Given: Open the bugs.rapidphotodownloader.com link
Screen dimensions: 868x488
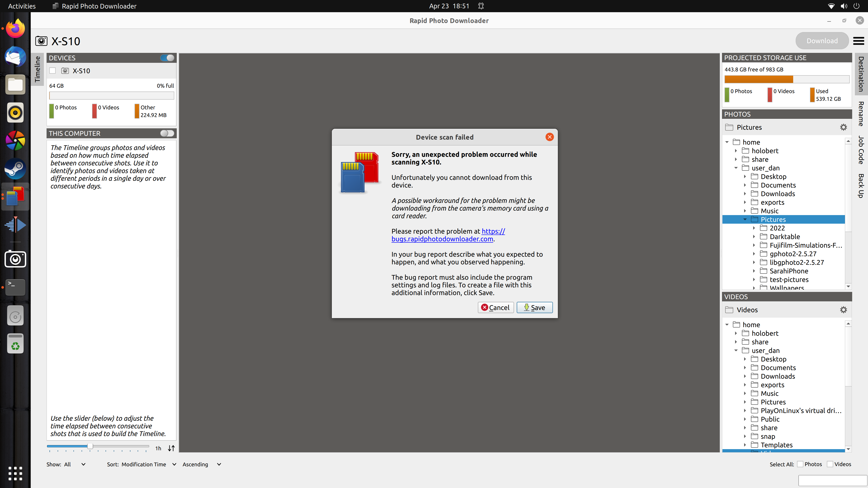Looking at the screenshot, I should pos(442,239).
